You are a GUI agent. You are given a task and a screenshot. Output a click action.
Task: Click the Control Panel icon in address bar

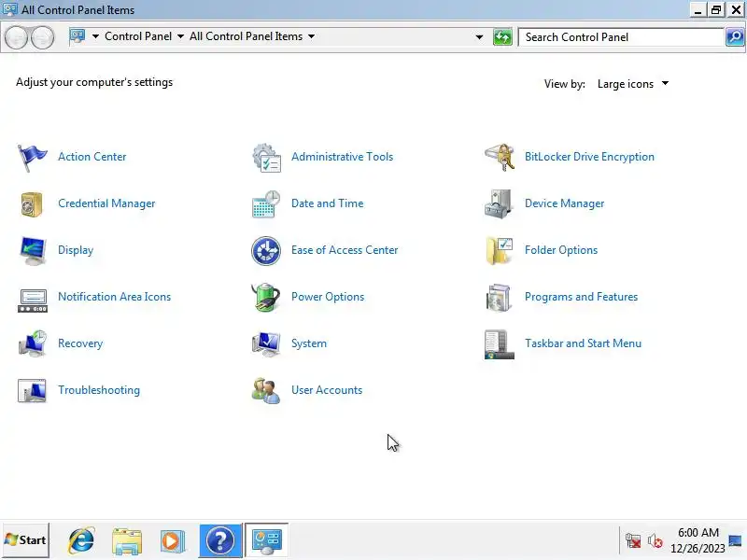click(x=78, y=36)
